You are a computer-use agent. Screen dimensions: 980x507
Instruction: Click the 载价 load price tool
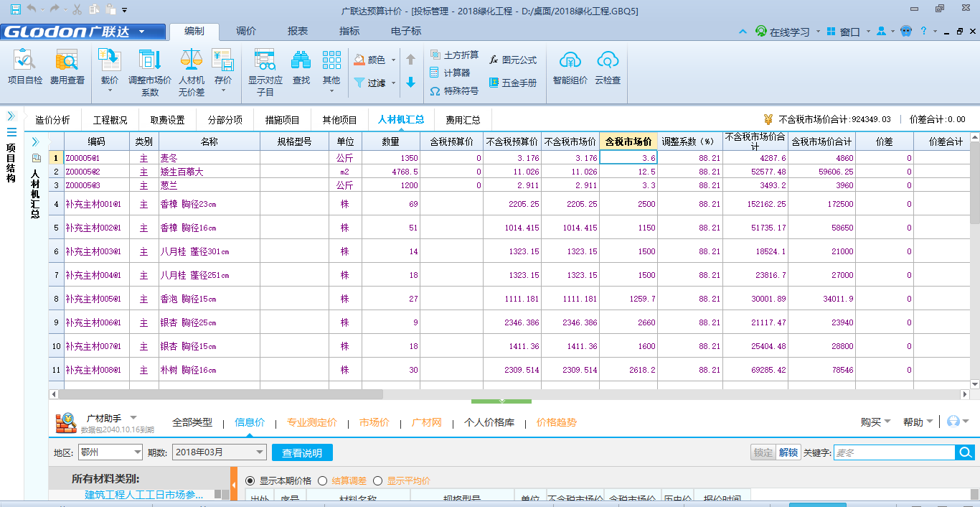[x=110, y=71]
